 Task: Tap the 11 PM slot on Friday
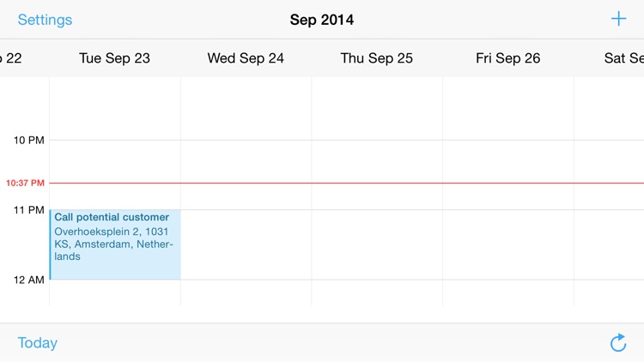click(507, 244)
